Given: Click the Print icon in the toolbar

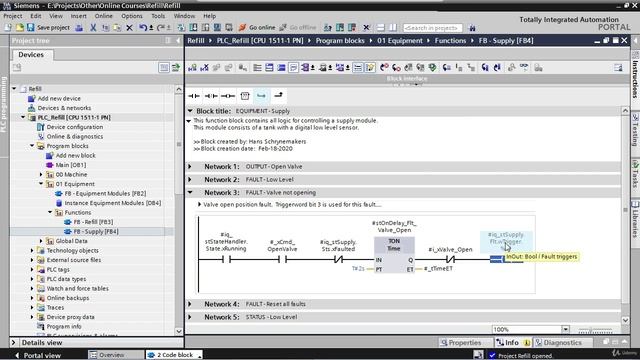Looking at the screenshot, I should pos(79,27).
